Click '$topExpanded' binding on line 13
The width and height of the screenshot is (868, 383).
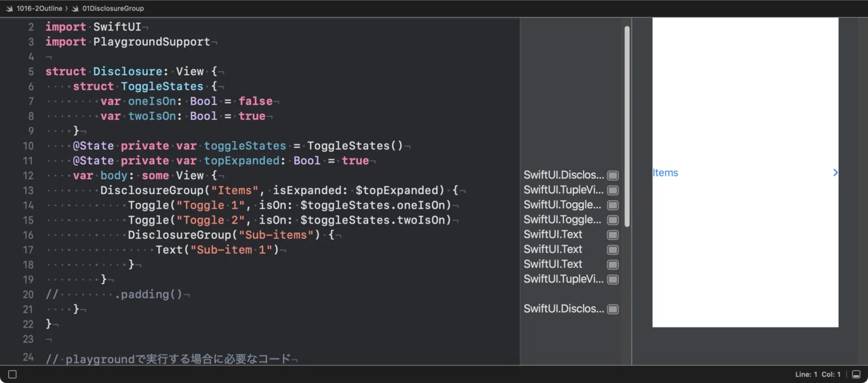(396, 191)
